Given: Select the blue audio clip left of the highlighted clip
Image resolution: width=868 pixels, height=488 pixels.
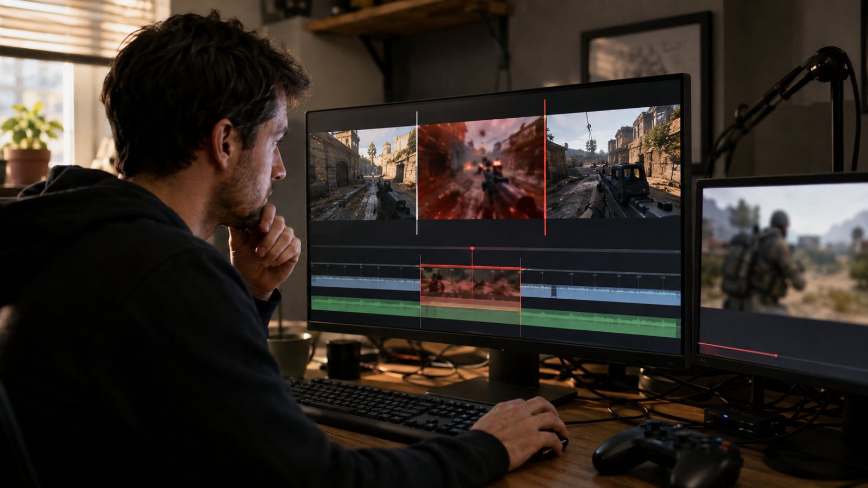Looking at the screenshot, I should coord(366,282).
